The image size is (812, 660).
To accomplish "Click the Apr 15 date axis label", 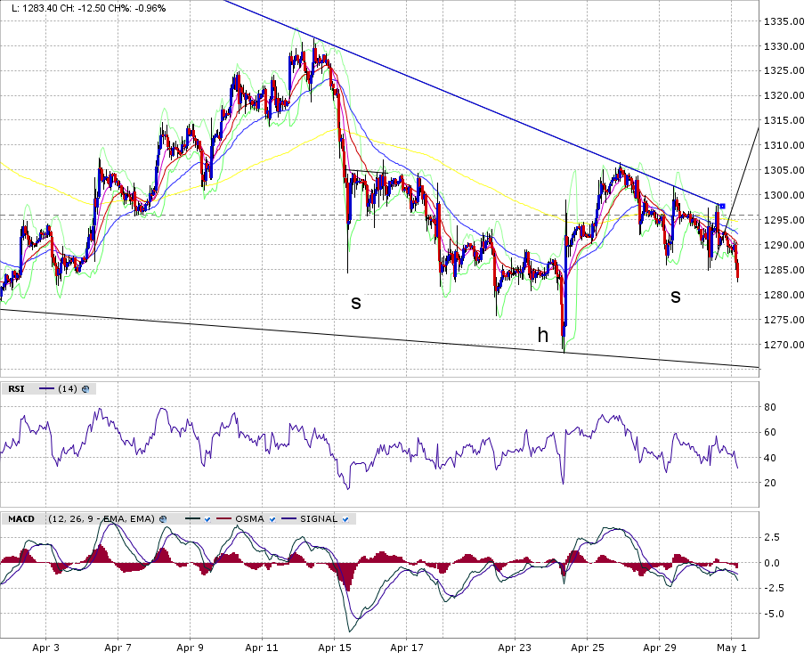I will pyautogui.click(x=335, y=648).
